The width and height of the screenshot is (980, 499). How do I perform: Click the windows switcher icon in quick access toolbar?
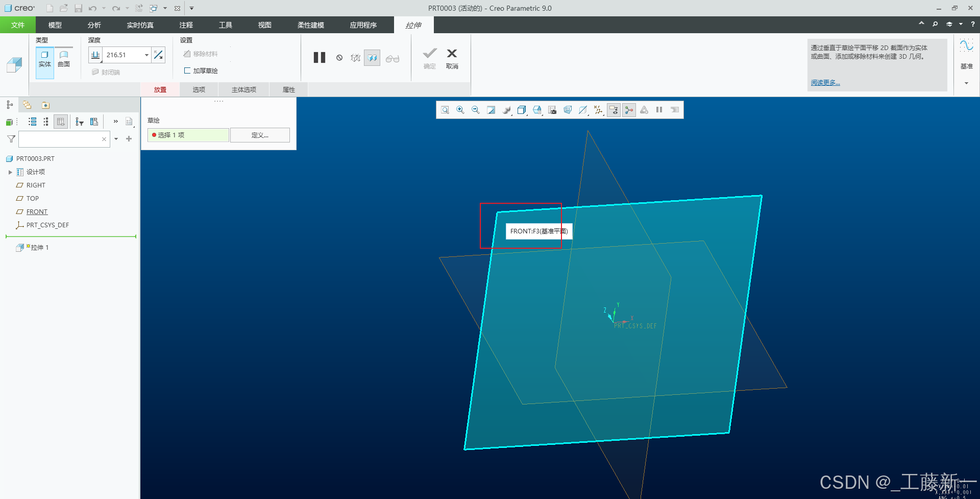[153, 8]
